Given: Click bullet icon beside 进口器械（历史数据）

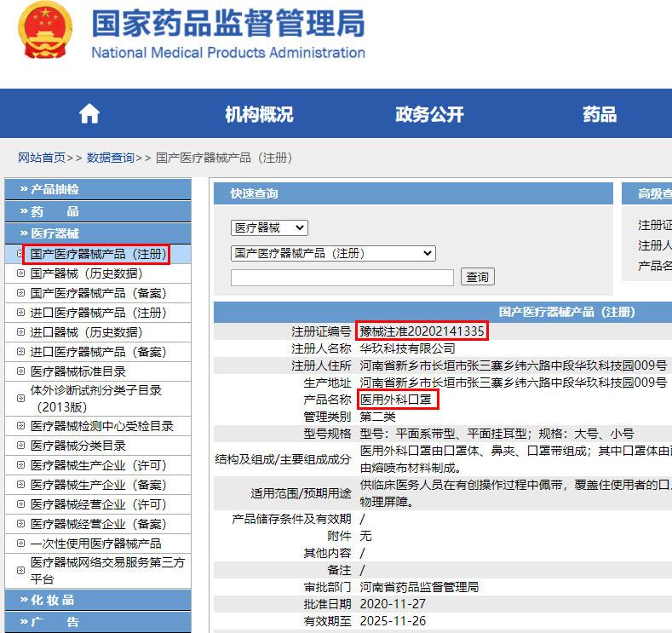Looking at the screenshot, I should click(x=20, y=331).
